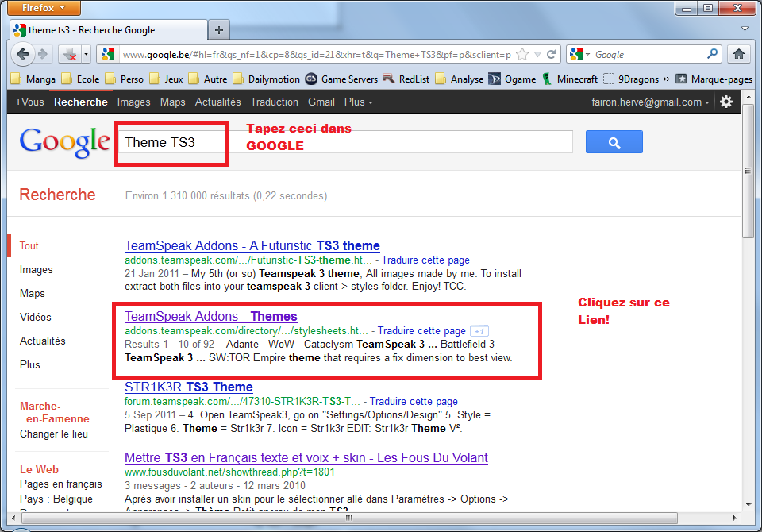Go back with the browser Back arrow
This screenshot has height=532, width=762.
point(22,53)
